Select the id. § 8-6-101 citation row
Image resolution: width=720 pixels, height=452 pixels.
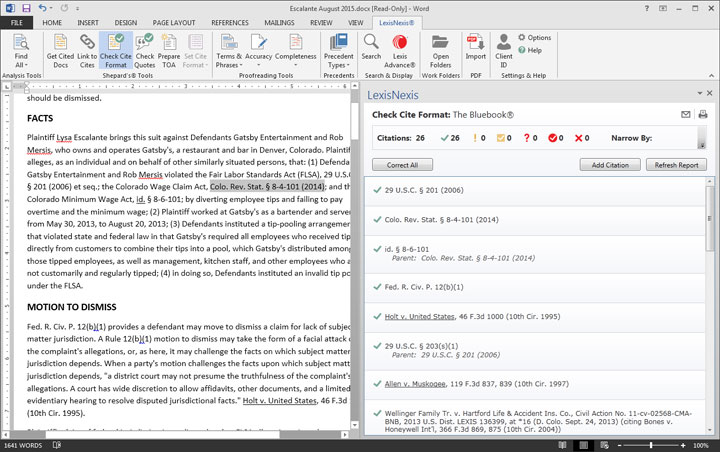tap(535, 254)
